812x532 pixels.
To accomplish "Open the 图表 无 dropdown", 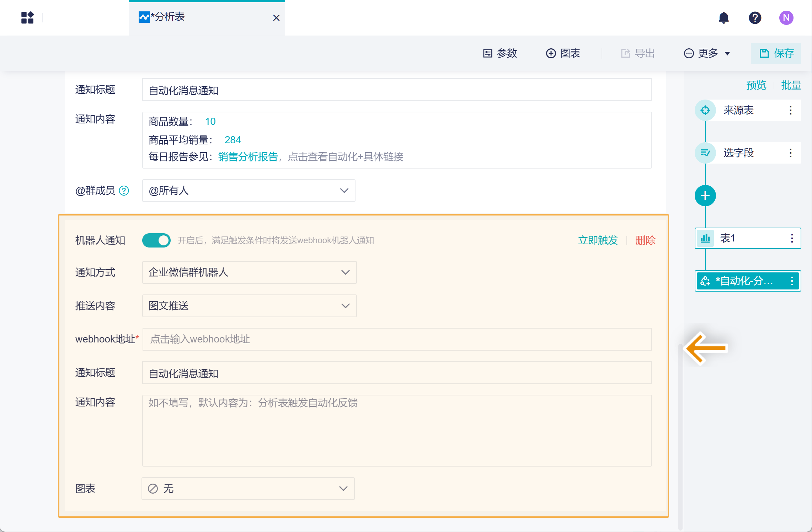I will click(x=248, y=489).
